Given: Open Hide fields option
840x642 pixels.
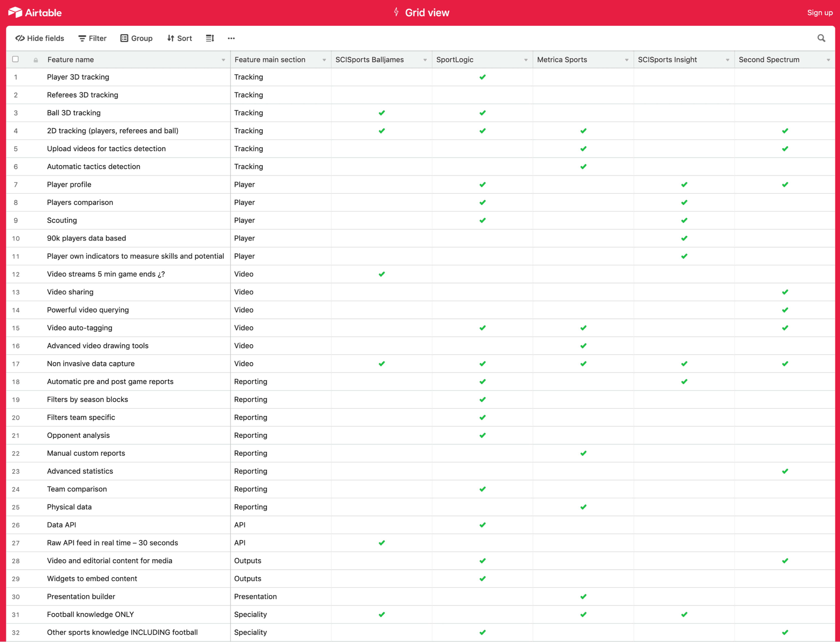Looking at the screenshot, I should tap(40, 38).
